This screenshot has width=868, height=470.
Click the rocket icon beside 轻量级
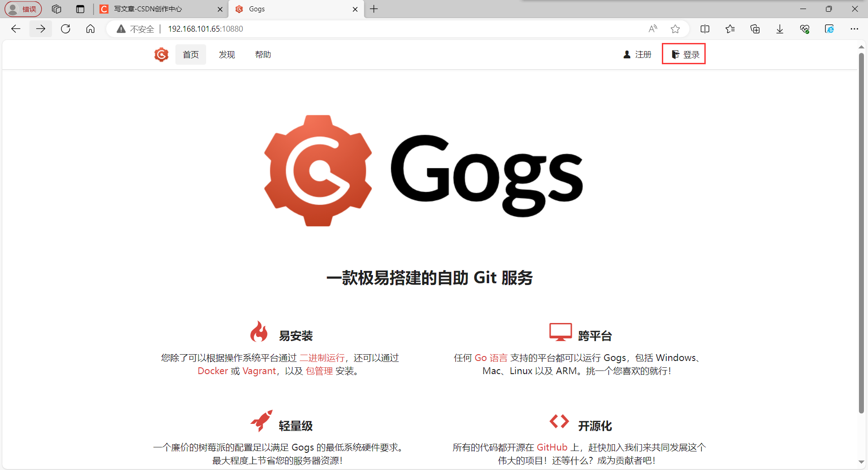262,421
